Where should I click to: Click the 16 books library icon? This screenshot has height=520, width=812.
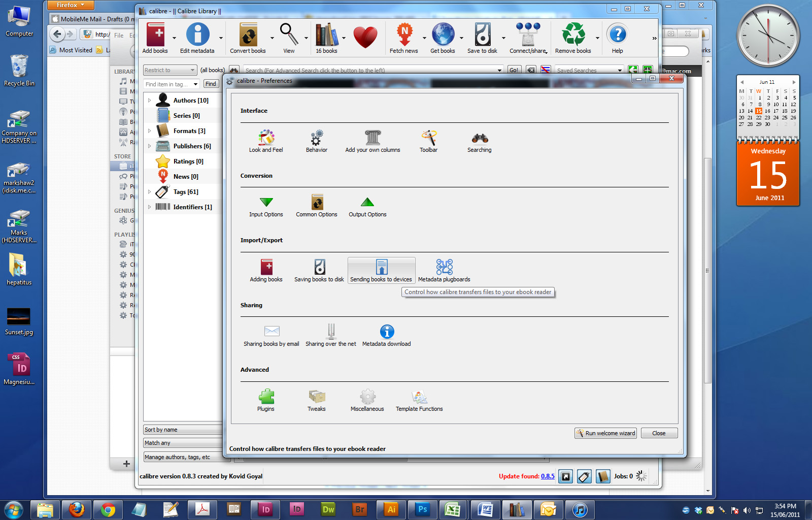coord(327,38)
